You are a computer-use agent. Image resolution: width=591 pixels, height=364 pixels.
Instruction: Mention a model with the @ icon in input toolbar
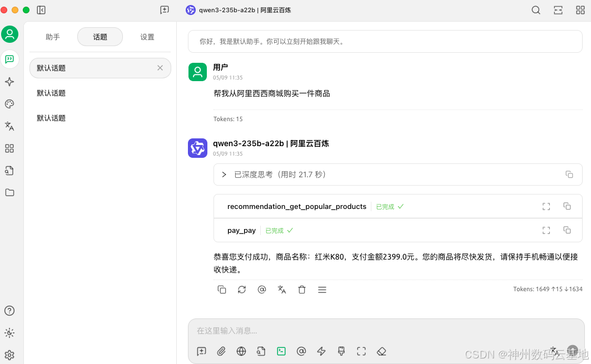pos(301,351)
